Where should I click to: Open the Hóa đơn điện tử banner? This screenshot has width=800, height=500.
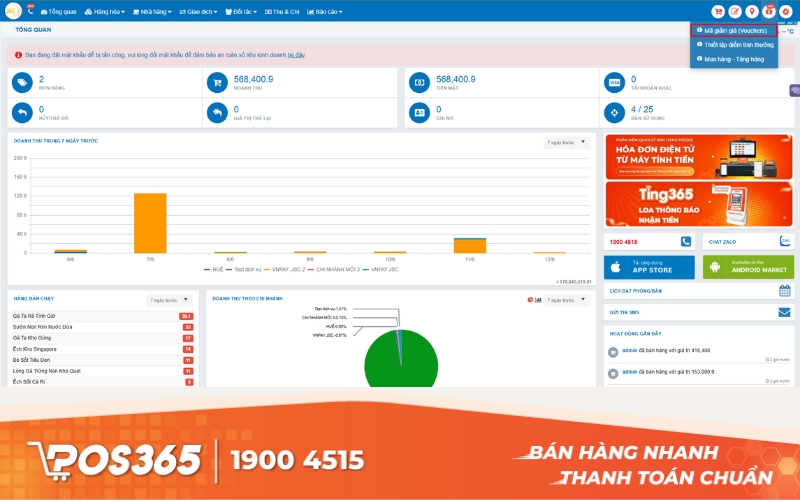tap(698, 157)
